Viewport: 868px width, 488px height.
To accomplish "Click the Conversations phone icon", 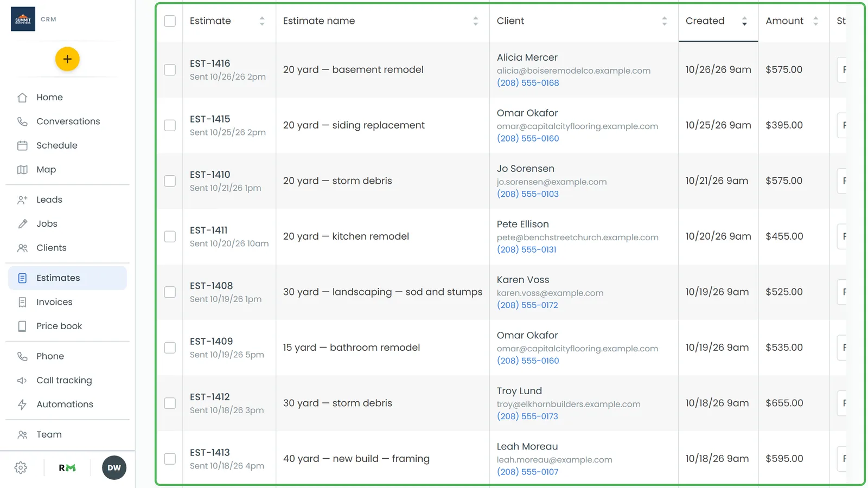I will [22, 121].
